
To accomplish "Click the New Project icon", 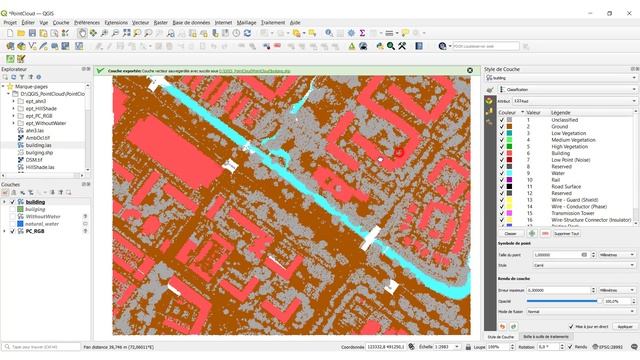I will tap(10, 33).
